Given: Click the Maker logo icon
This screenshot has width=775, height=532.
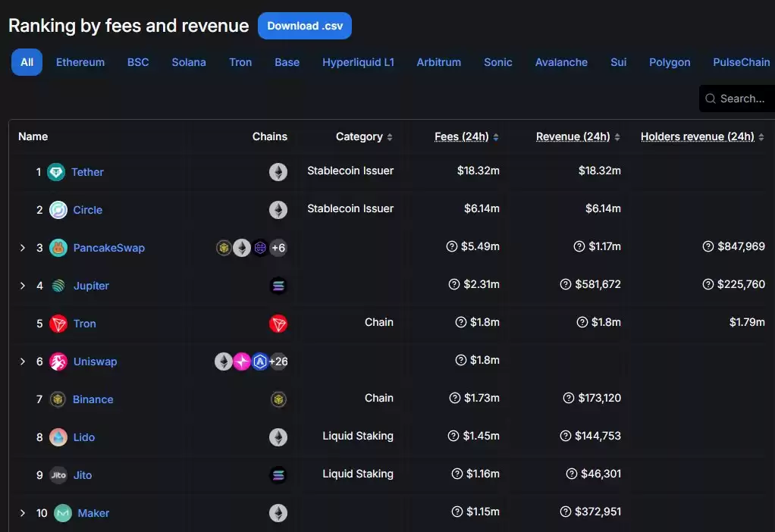Looking at the screenshot, I should point(63,513).
